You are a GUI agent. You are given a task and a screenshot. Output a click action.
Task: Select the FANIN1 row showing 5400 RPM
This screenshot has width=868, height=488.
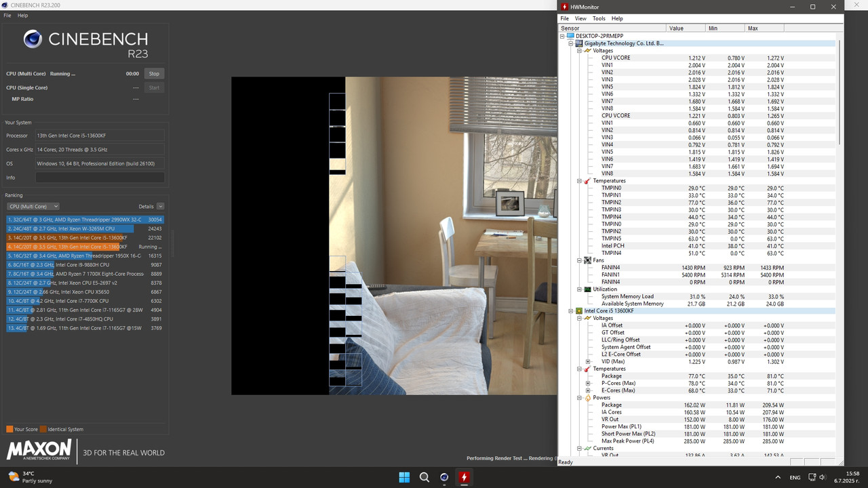pos(697,275)
